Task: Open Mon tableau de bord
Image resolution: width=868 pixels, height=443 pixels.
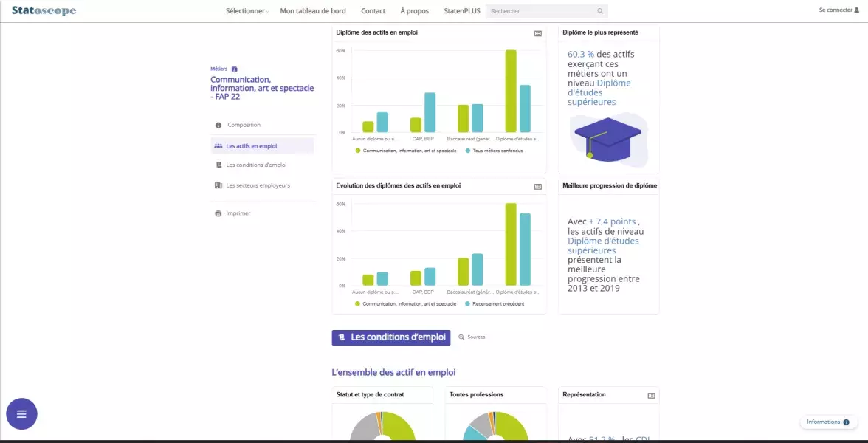Action: pyautogui.click(x=313, y=11)
